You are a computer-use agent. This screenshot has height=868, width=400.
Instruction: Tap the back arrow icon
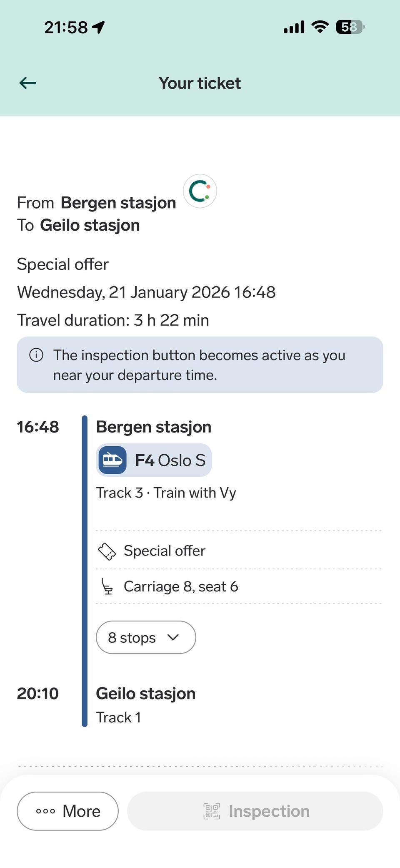click(x=28, y=83)
